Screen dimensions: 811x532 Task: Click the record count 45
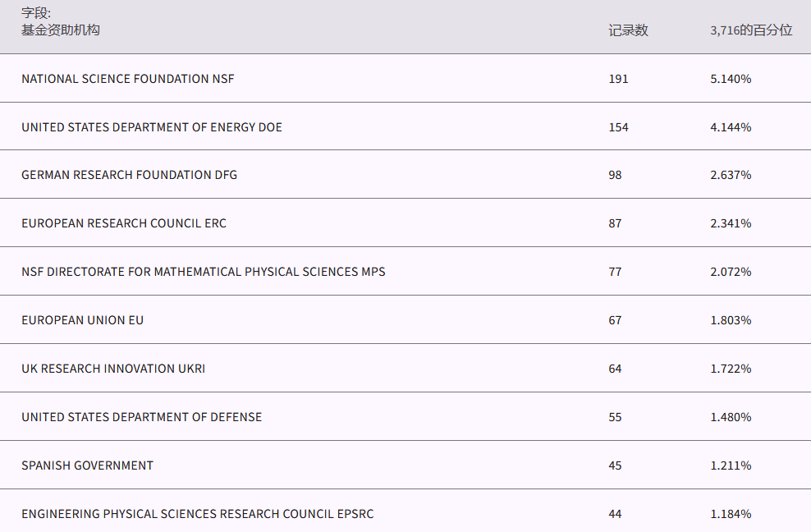pyautogui.click(x=615, y=465)
